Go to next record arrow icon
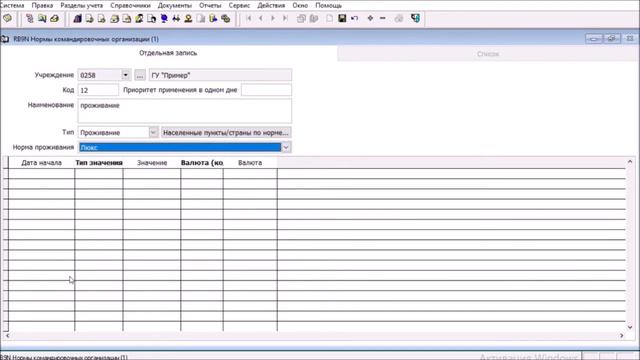 tap(273, 18)
